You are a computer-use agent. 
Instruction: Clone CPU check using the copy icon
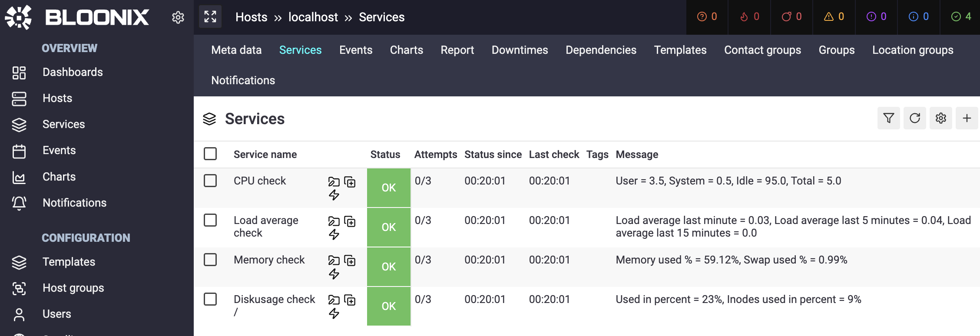click(350, 181)
